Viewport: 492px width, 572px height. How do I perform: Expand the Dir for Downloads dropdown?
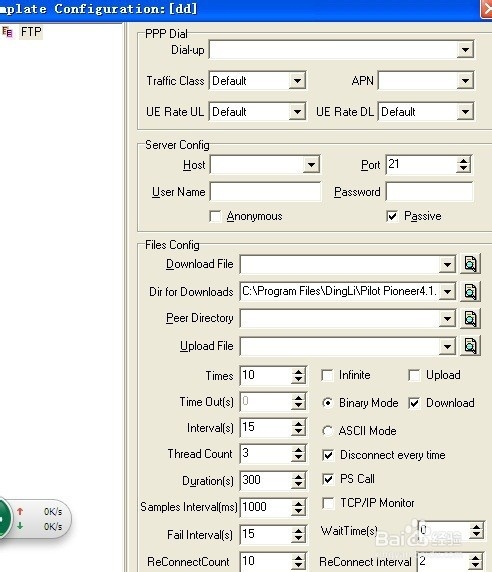[x=447, y=291]
